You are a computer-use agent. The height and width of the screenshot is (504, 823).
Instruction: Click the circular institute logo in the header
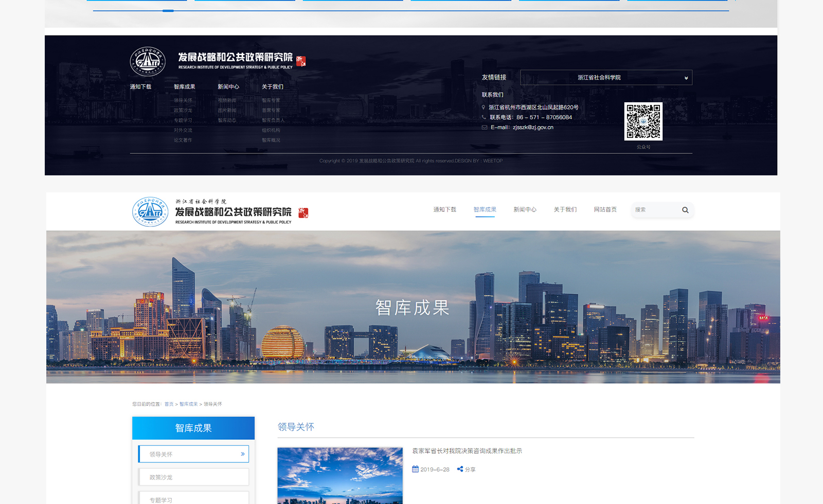[150, 211]
